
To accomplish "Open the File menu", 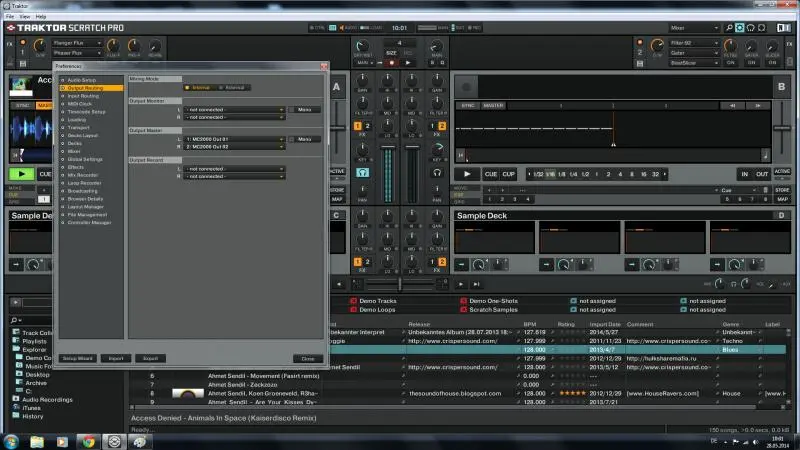I will tap(10, 17).
